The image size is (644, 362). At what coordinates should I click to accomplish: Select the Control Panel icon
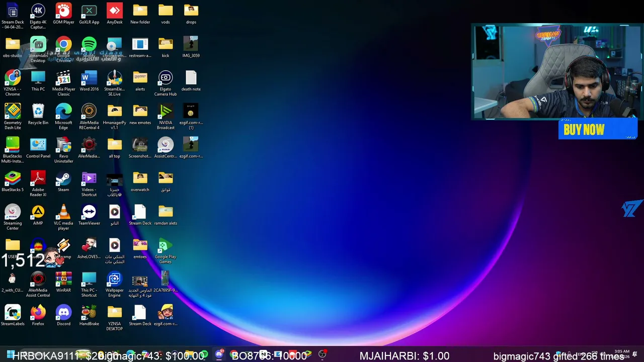click(38, 148)
